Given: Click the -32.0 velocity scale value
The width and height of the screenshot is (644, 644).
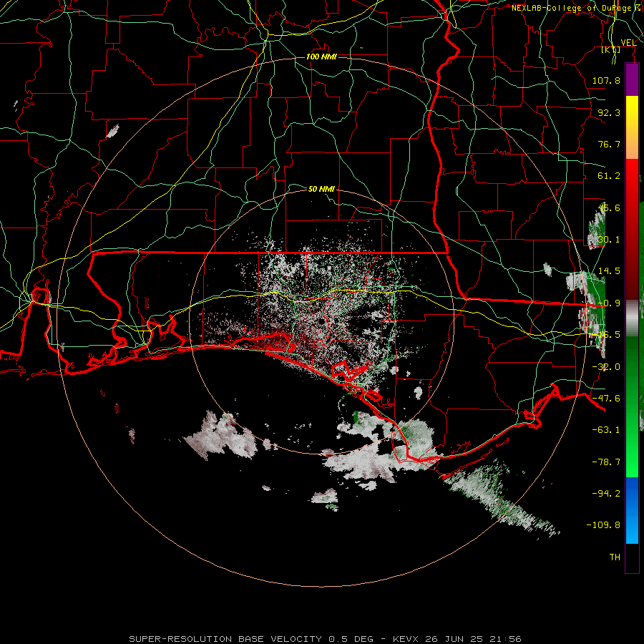Looking at the screenshot, I should tap(606, 367).
